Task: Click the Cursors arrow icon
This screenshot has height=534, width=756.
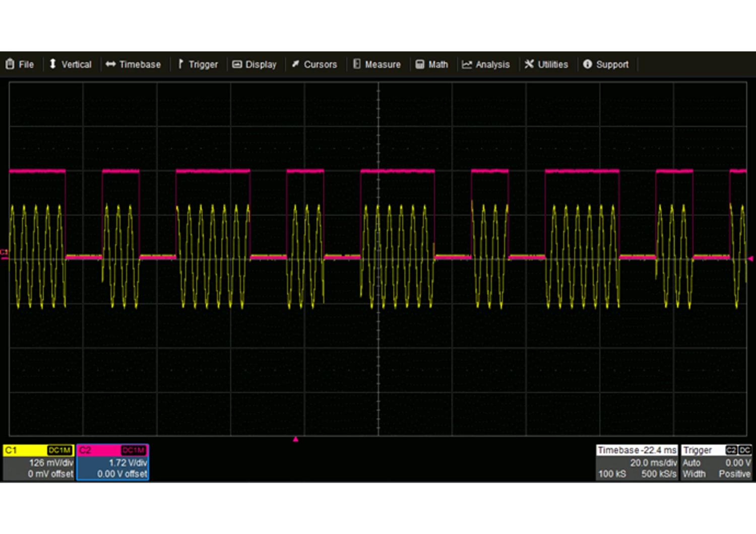Action: [295, 64]
